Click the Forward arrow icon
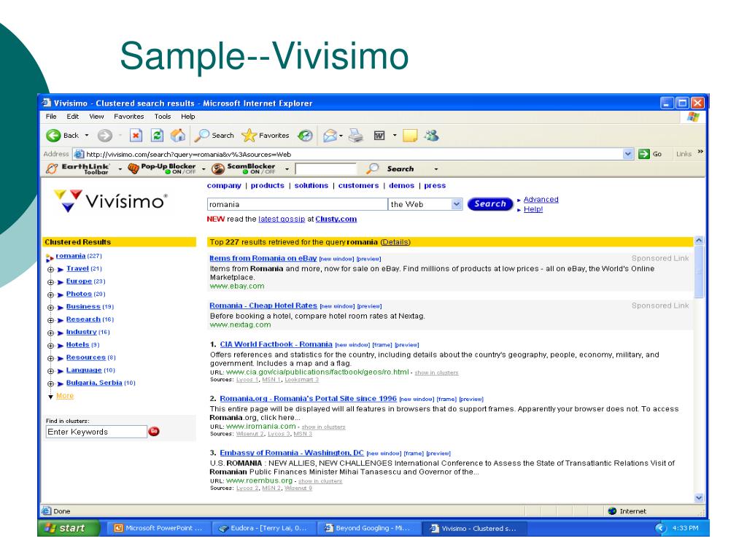This screenshot has width=747, height=560. [x=105, y=136]
